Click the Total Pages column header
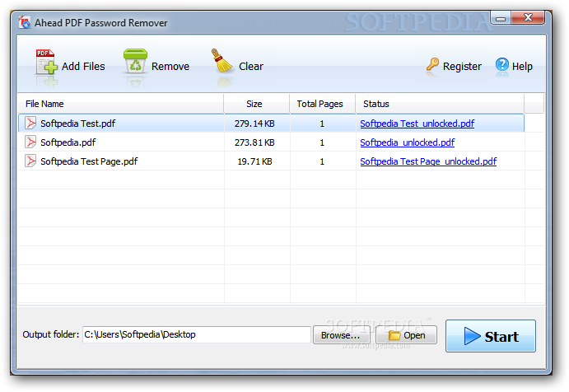Image resolution: width=569 pixels, height=392 pixels. [323, 104]
